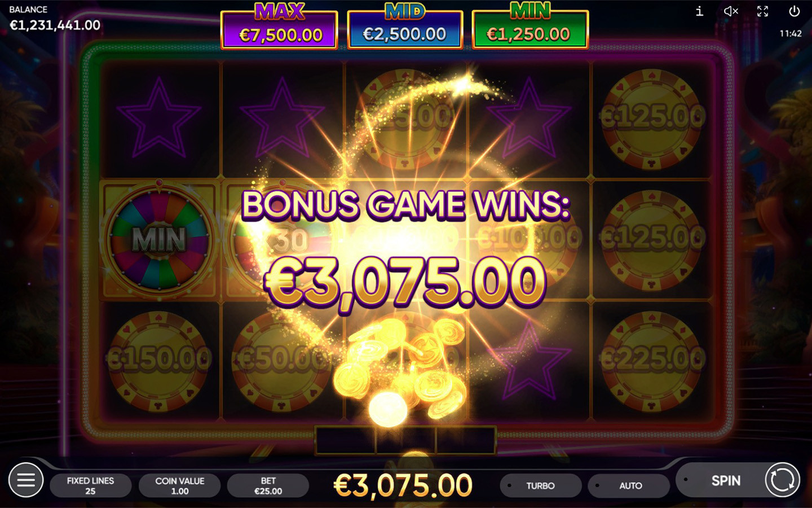Click the balance amount display
The height and width of the screenshot is (508, 812).
55,25
